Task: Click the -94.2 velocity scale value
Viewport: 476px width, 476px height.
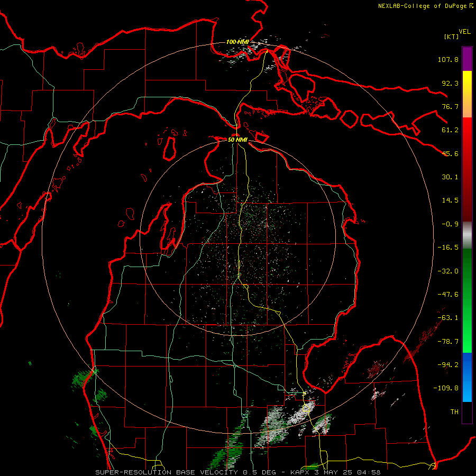Action: 448,364
